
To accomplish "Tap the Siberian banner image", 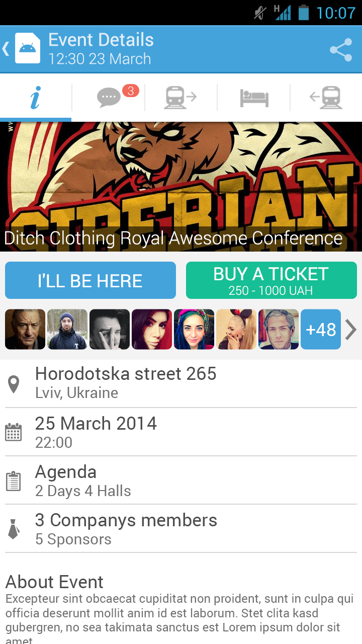I will 181,187.
